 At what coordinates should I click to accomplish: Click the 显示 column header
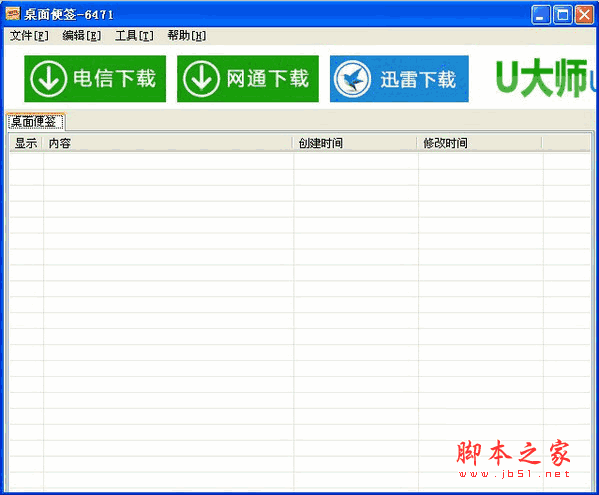[26, 143]
